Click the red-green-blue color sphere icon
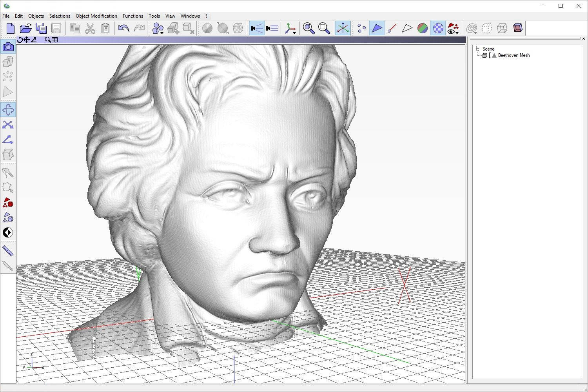Viewport: 588px width, 392px height. point(423,28)
